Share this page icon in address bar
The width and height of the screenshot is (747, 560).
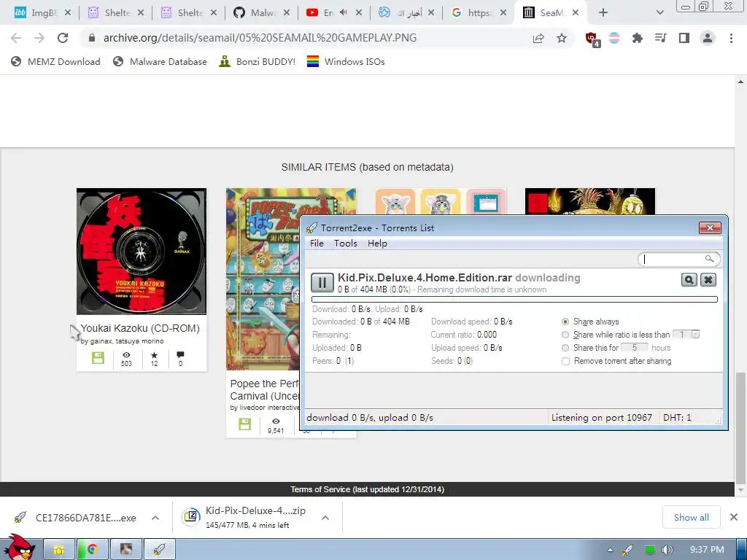[538, 38]
